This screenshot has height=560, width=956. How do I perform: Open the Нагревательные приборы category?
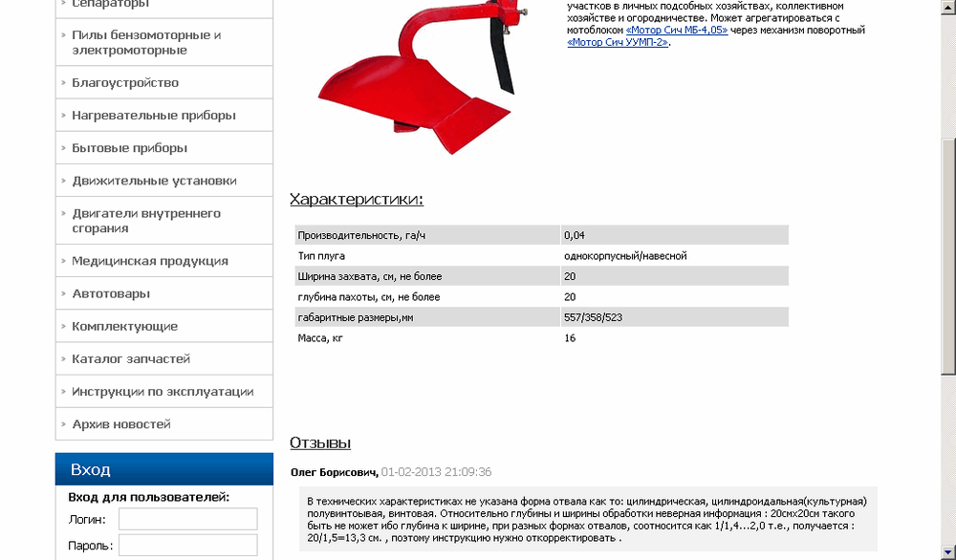click(154, 116)
